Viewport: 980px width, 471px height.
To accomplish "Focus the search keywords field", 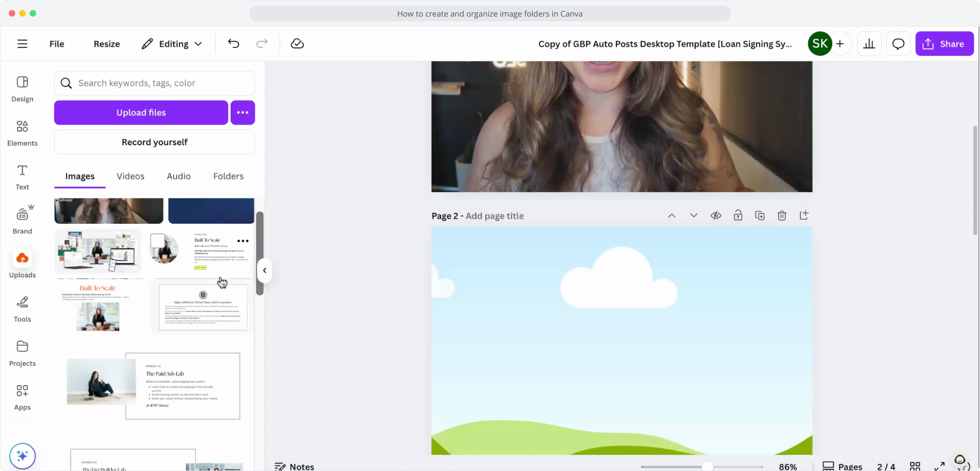I will pyautogui.click(x=154, y=83).
